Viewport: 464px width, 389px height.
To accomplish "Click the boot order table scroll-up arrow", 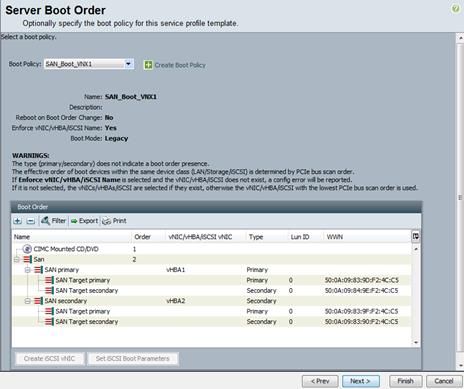I will tap(416, 249).
